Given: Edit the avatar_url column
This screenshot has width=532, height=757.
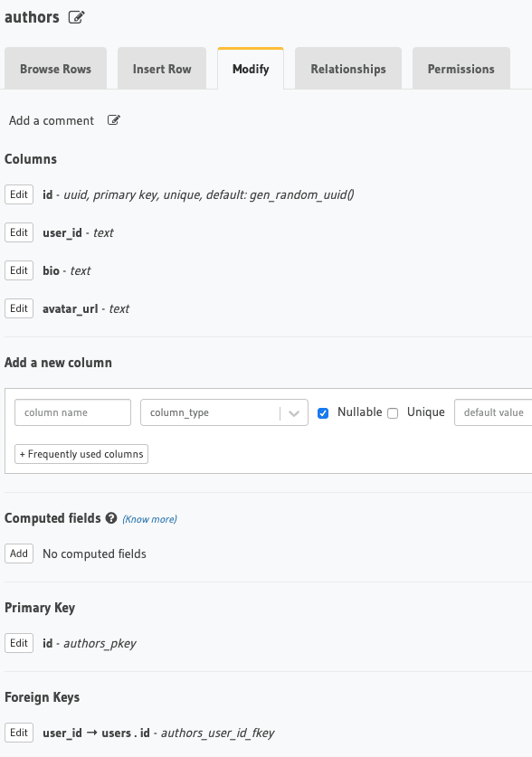Looking at the screenshot, I should tap(19, 308).
